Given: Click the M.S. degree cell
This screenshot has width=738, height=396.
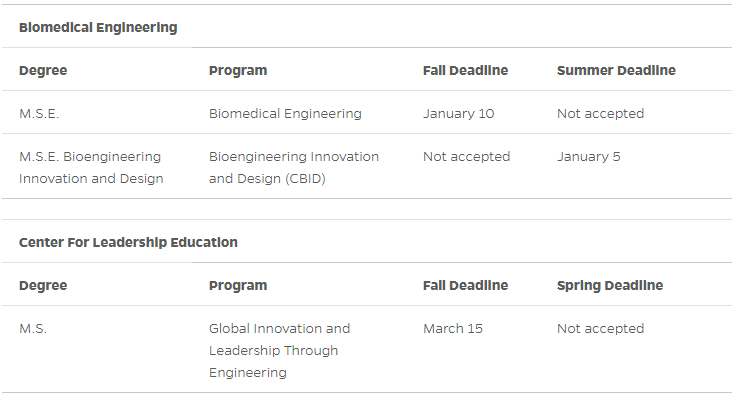Looking at the screenshot, I should coord(33,328).
